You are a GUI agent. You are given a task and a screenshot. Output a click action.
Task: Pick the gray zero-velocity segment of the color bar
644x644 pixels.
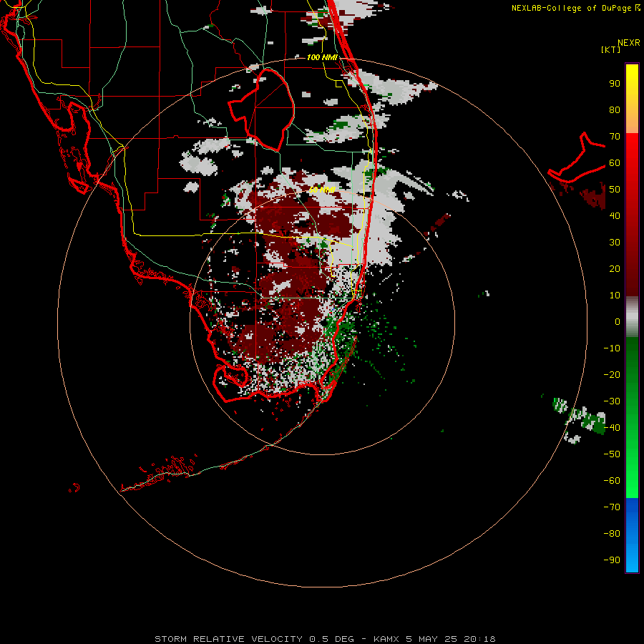tap(632, 317)
